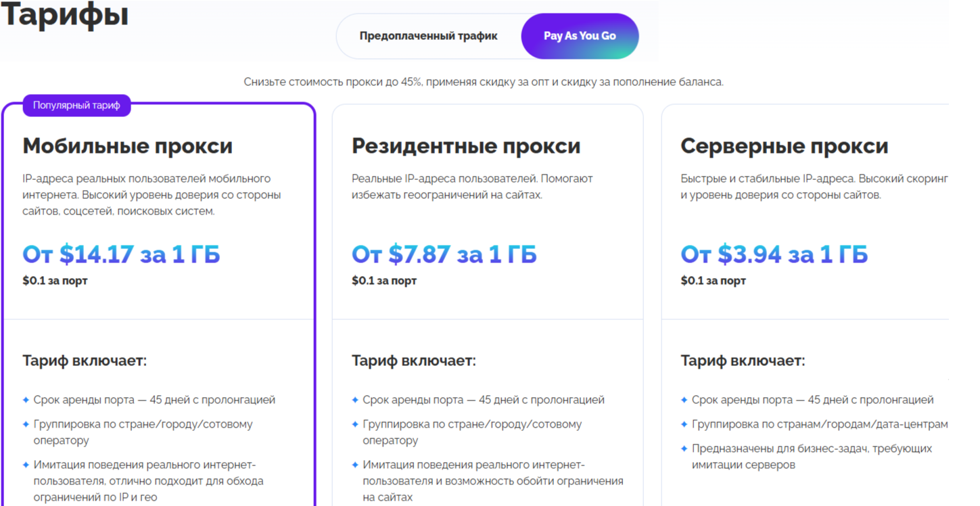Click the star bullet beside Резидентные прокси port rental term
980x506 pixels.
[355, 400]
